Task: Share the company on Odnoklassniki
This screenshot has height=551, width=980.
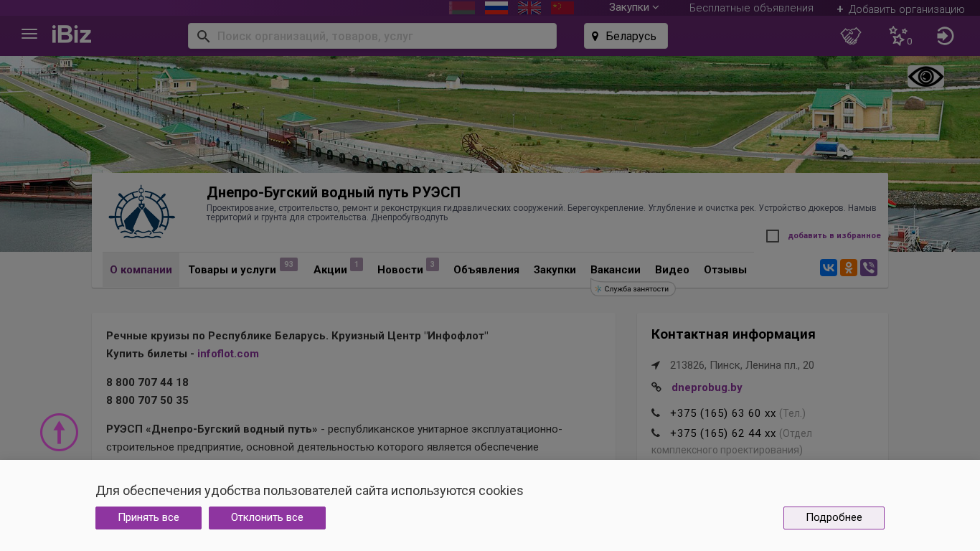Action: (849, 268)
